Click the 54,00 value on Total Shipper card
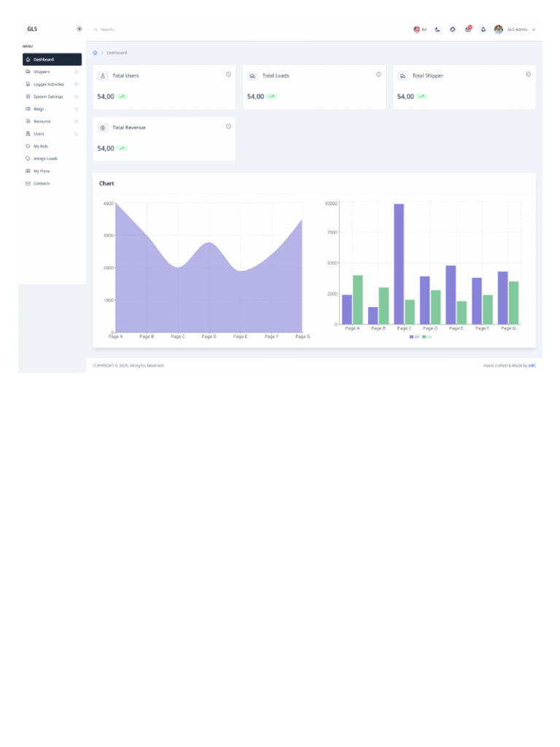Viewport: 560px width, 747px height. click(405, 96)
